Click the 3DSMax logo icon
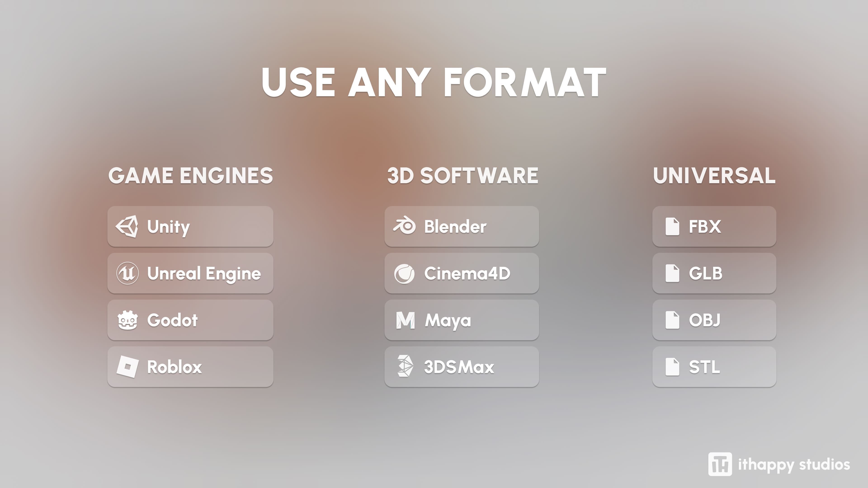This screenshot has height=488, width=868. [x=405, y=366]
